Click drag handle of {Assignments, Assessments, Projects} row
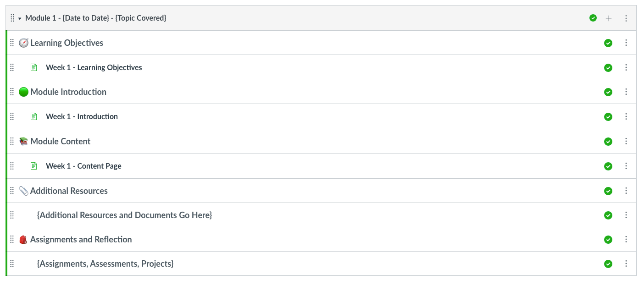The image size is (644, 285). click(x=12, y=263)
